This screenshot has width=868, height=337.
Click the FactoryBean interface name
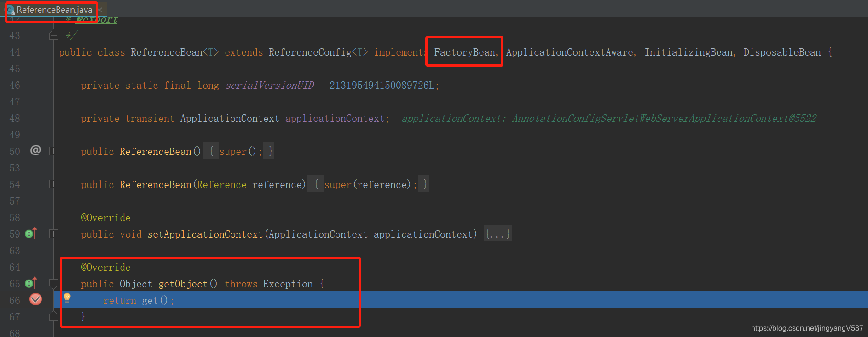tap(464, 52)
